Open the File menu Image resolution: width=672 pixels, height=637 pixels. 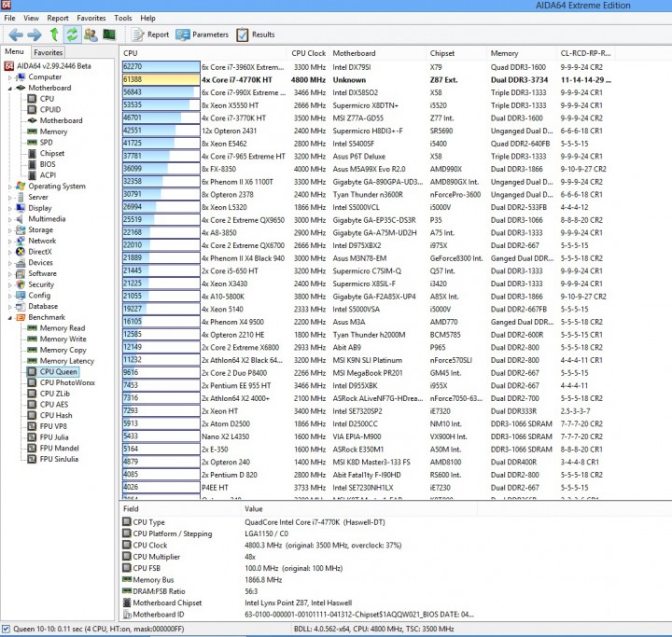9,18
